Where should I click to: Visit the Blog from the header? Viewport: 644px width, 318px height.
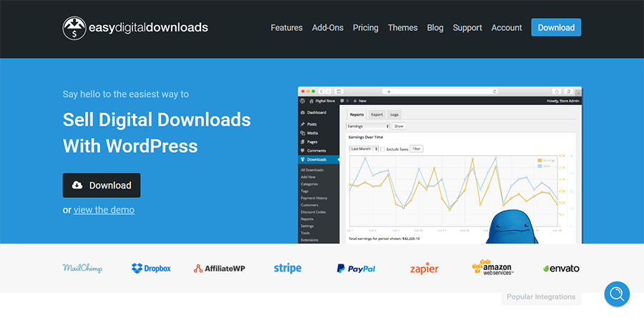(x=435, y=27)
